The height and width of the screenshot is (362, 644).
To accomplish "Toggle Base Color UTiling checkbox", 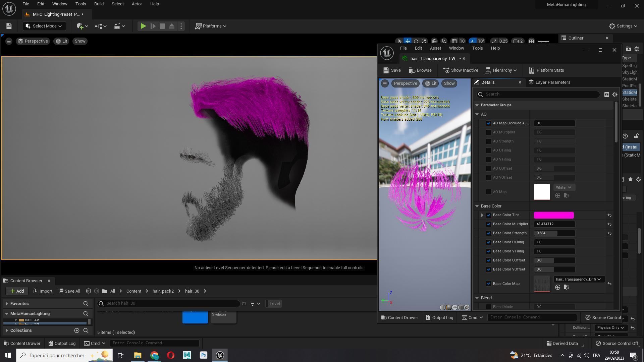I will 489,242.
